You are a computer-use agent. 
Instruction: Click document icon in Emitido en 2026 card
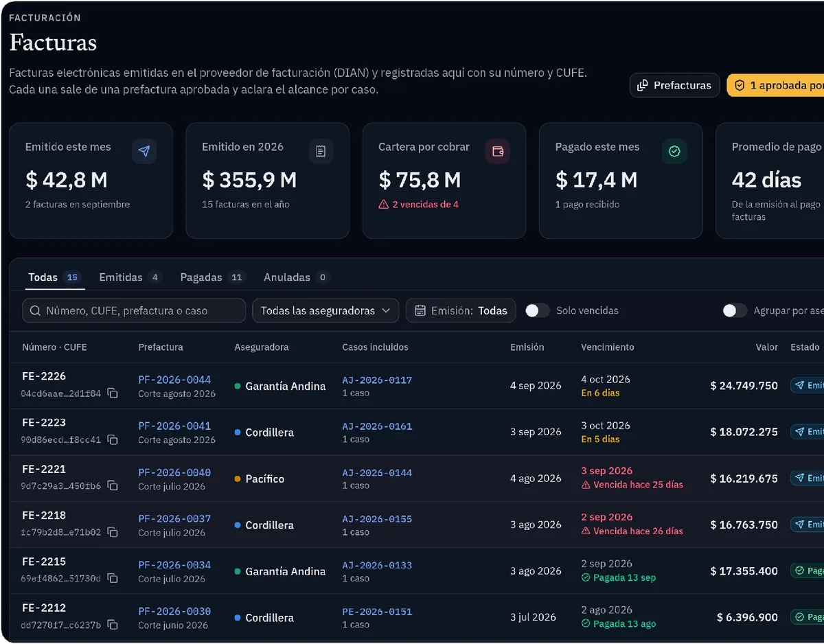(x=321, y=152)
